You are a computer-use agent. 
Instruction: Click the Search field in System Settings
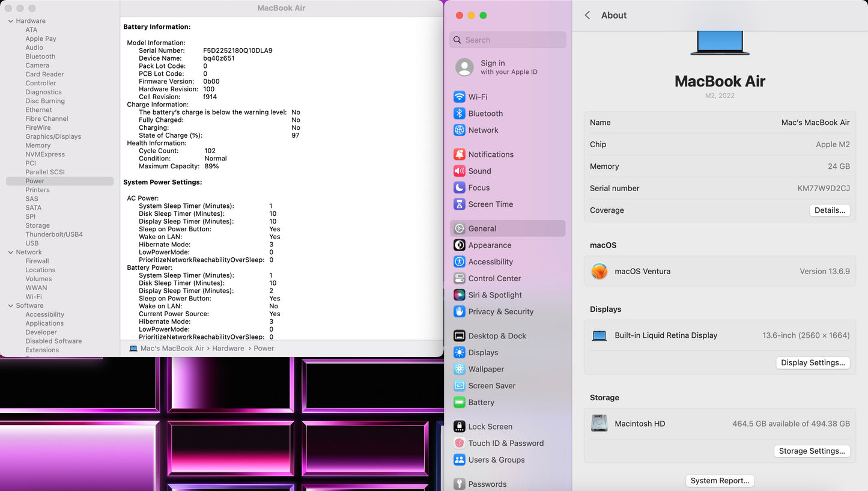[508, 40]
